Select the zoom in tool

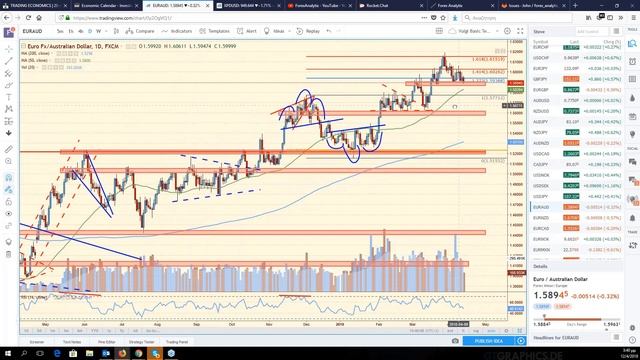coord(9,161)
